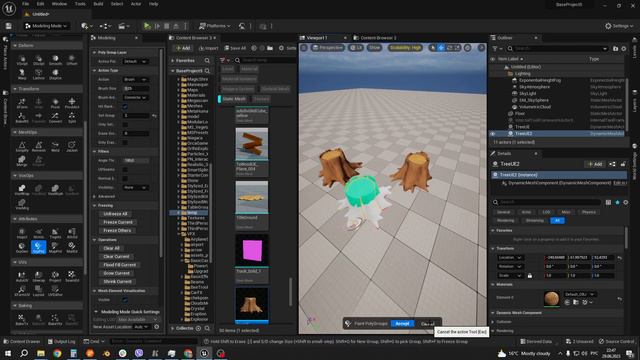Toggle the Visible checkbox under Mesh Element Visualization

point(125,300)
